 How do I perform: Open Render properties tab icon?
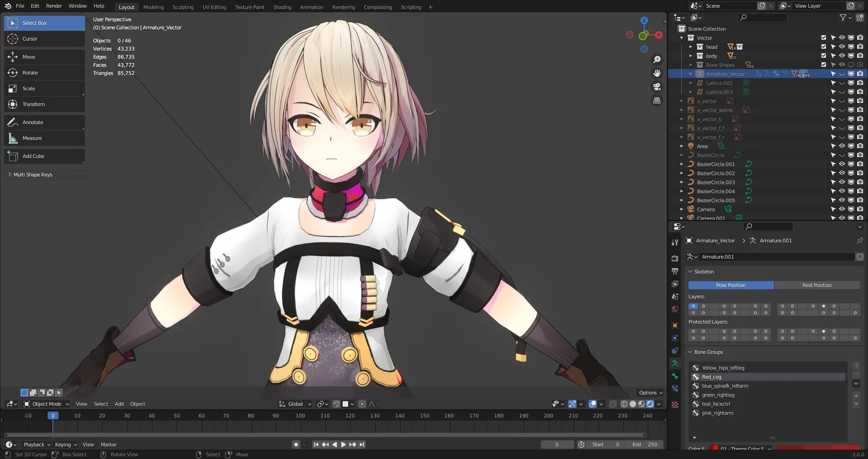pyautogui.click(x=675, y=258)
